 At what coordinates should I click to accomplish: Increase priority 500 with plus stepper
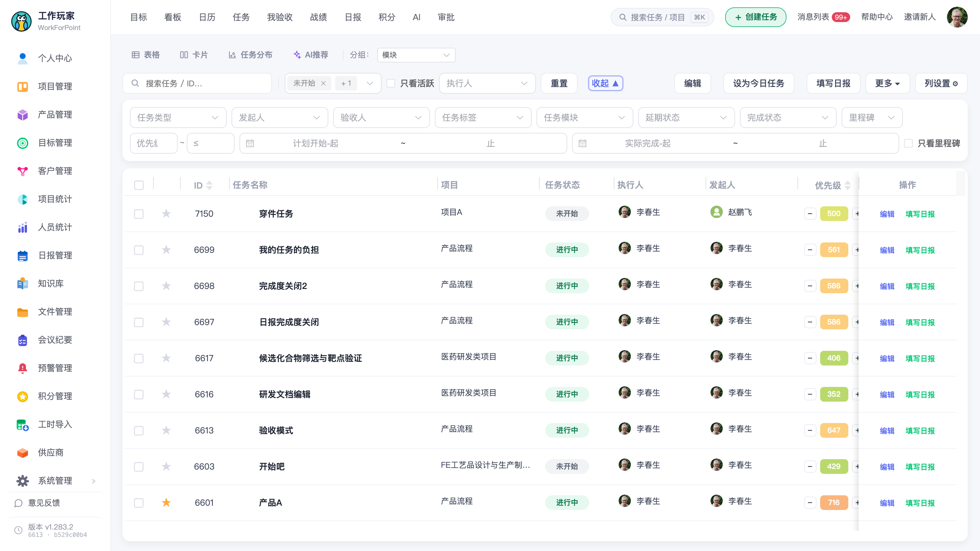tap(856, 214)
